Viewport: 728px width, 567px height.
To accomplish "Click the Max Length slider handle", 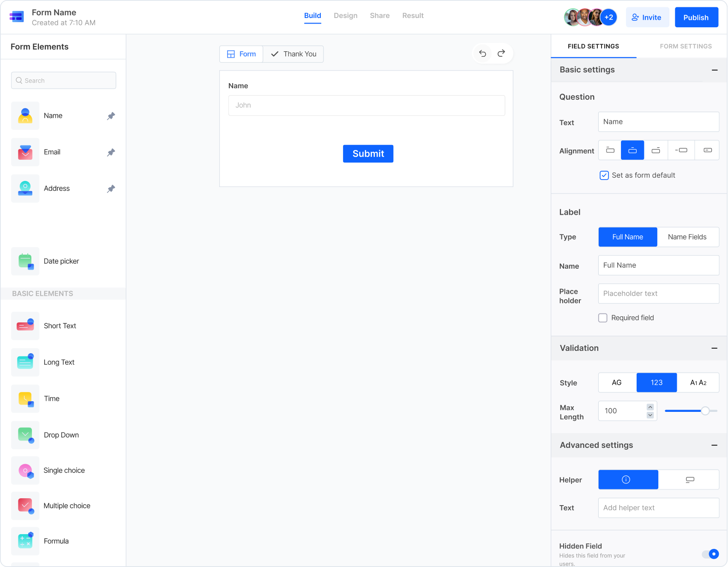I will 705,411.
